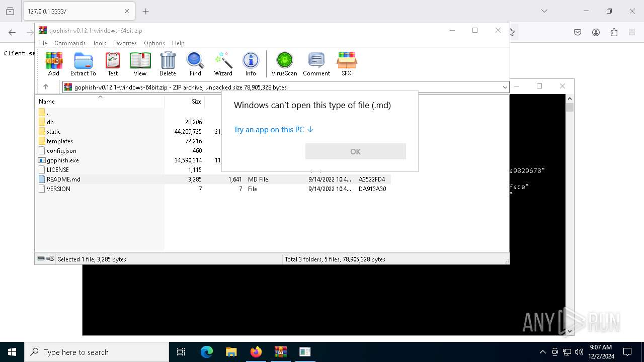Screen dimensions: 644x362
Task: Click the browser tab 127.0.0.1:3333/
Action: pos(78,11)
